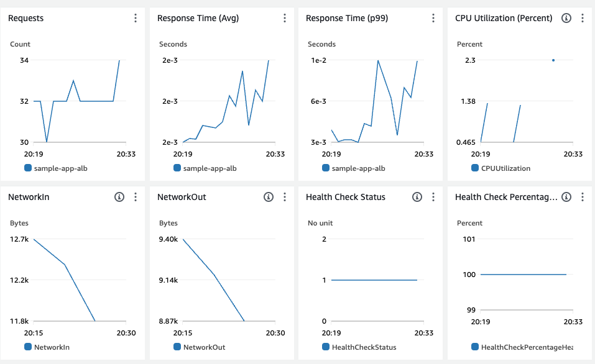The width and height of the screenshot is (595, 364).
Task: Click the 1.38 axis value in CPU Utilization
Action: tap(468, 101)
